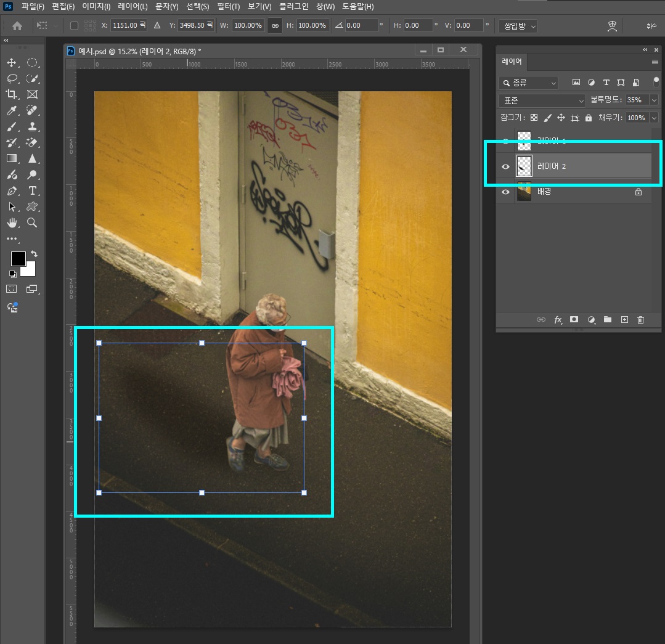
Task: Select the Brush tool
Action: click(12, 126)
